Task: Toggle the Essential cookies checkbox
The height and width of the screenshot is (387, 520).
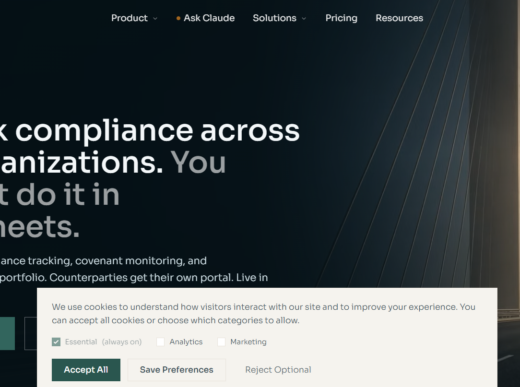Action: click(x=56, y=342)
